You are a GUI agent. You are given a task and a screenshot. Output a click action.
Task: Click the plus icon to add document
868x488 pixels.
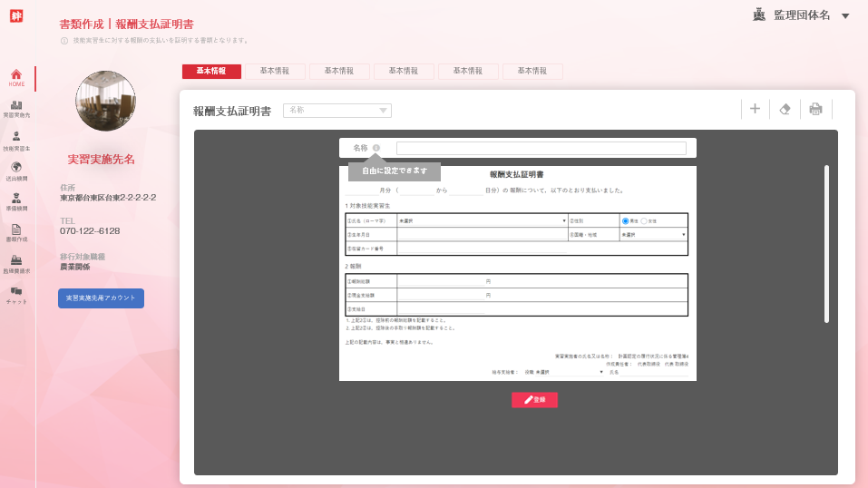coord(755,109)
